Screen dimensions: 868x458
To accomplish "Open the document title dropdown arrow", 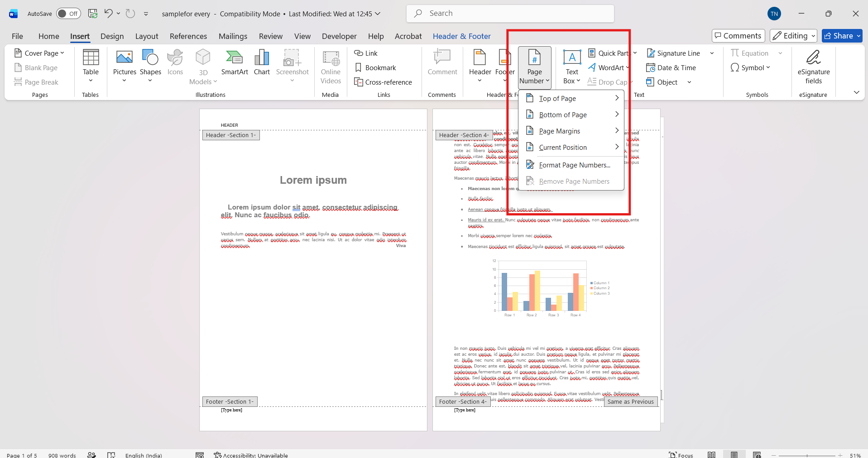I will pos(378,14).
